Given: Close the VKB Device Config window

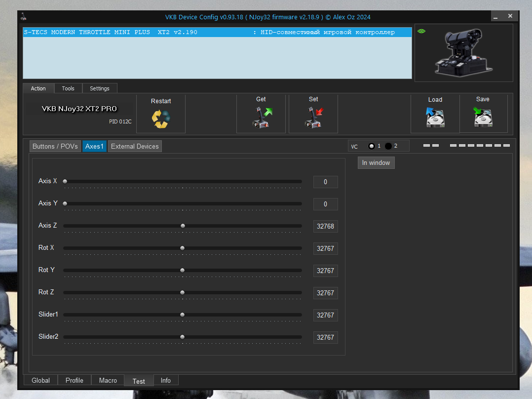Looking at the screenshot, I should [x=510, y=16].
